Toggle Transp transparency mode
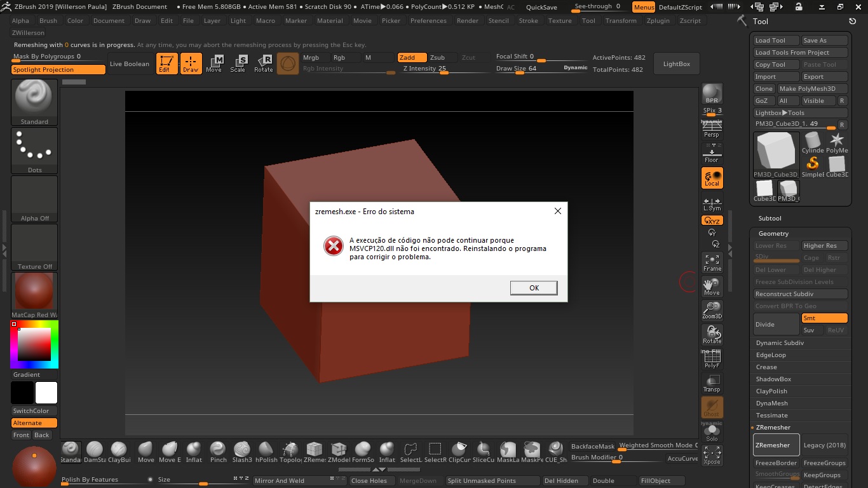The height and width of the screenshot is (488, 868). 712,383
